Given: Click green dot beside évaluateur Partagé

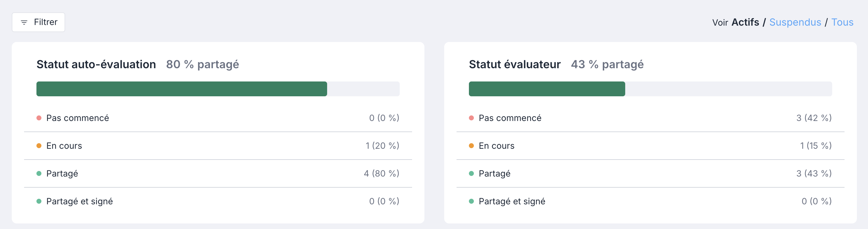Looking at the screenshot, I should point(471,173).
